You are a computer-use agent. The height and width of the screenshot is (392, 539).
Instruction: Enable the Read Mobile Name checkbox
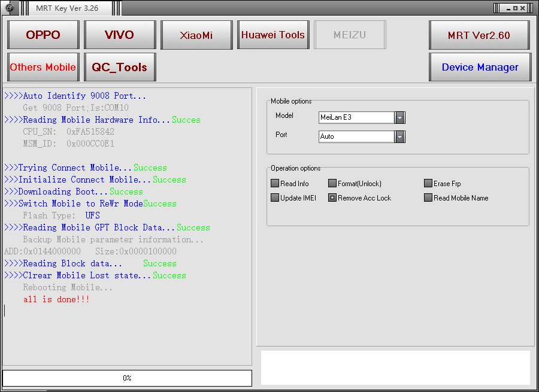(x=428, y=197)
